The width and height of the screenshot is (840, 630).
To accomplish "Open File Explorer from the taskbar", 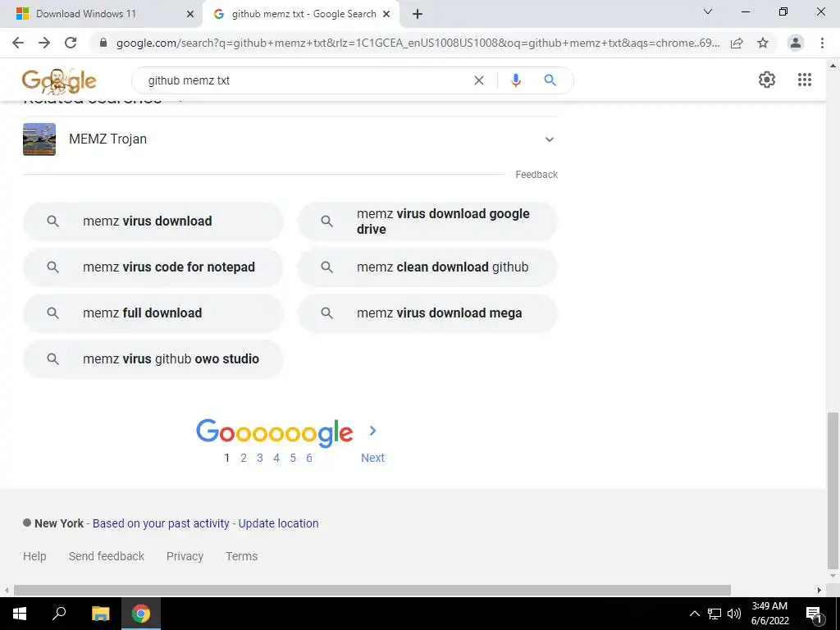I will [100, 614].
